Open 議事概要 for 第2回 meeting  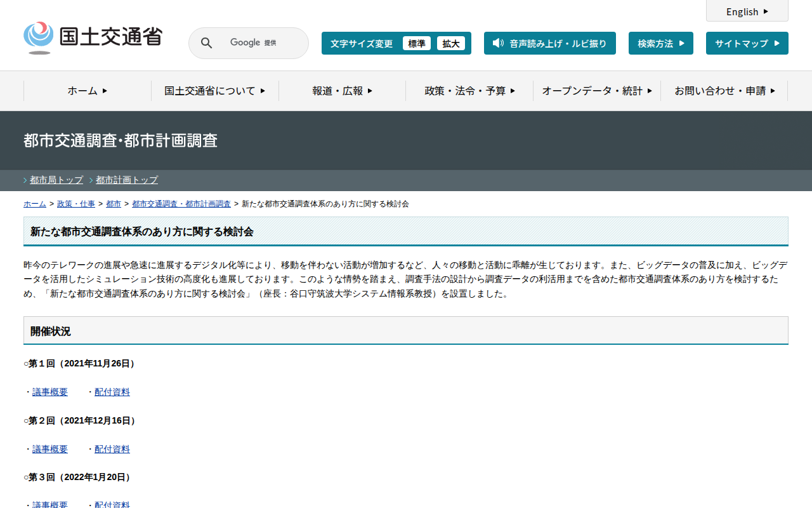50,449
